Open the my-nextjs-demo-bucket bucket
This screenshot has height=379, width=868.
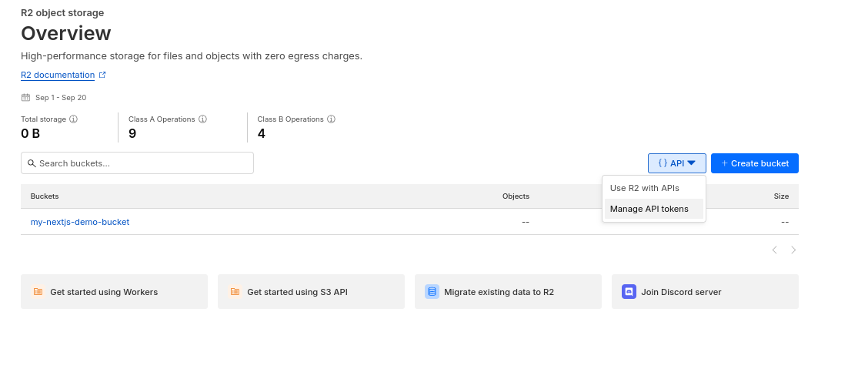click(x=80, y=222)
